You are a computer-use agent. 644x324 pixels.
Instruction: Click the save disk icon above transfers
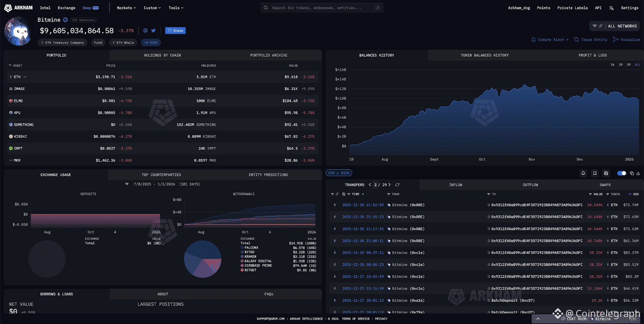click(x=606, y=173)
